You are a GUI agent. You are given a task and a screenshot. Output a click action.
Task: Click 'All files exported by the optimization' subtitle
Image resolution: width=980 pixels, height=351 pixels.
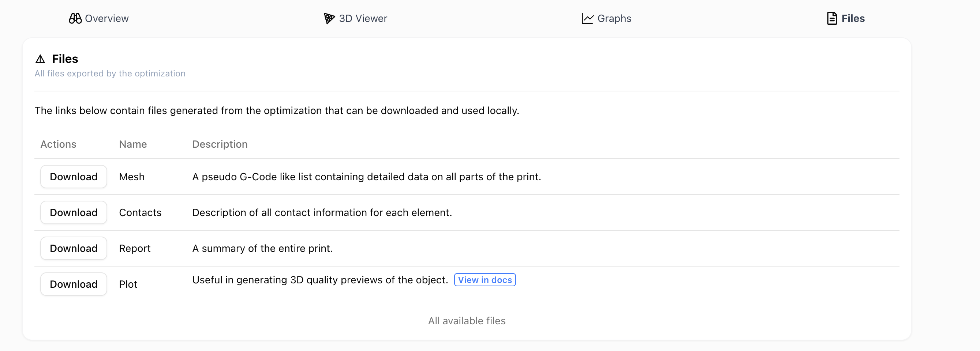click(110, 73)
